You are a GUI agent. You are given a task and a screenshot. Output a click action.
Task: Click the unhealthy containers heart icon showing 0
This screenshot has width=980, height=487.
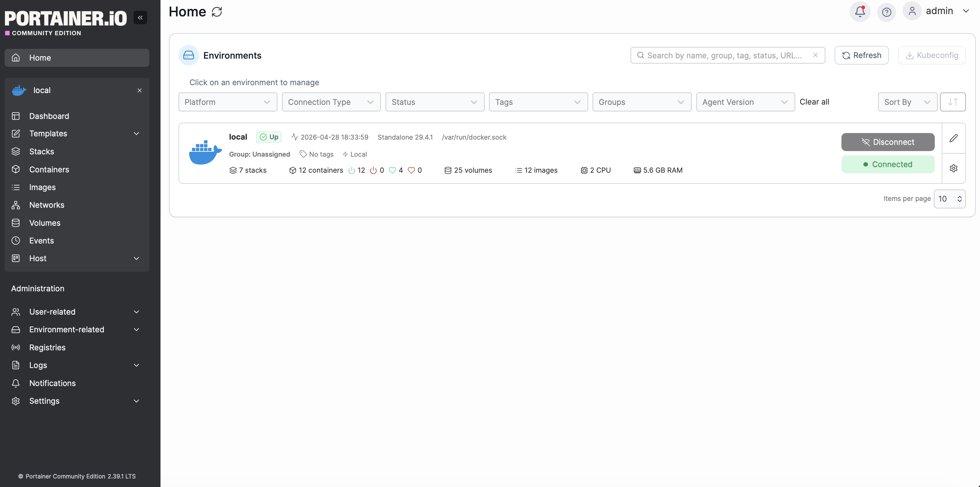click(x=411, y=170)
